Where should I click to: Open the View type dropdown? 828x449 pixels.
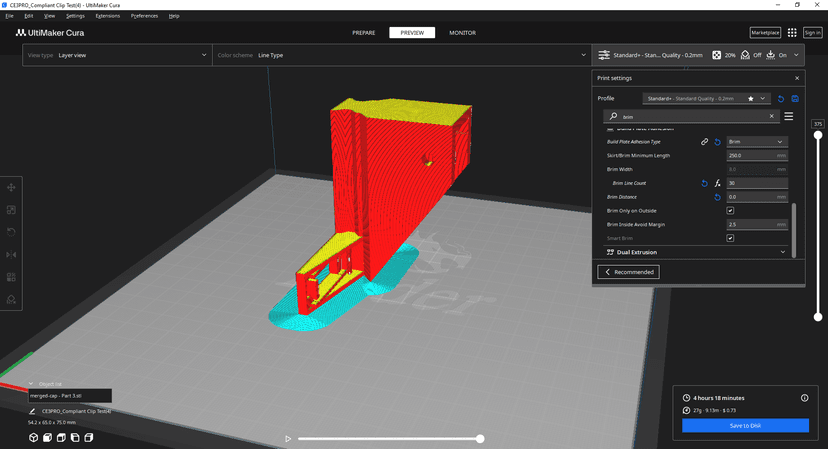click(x=118, y=55)
